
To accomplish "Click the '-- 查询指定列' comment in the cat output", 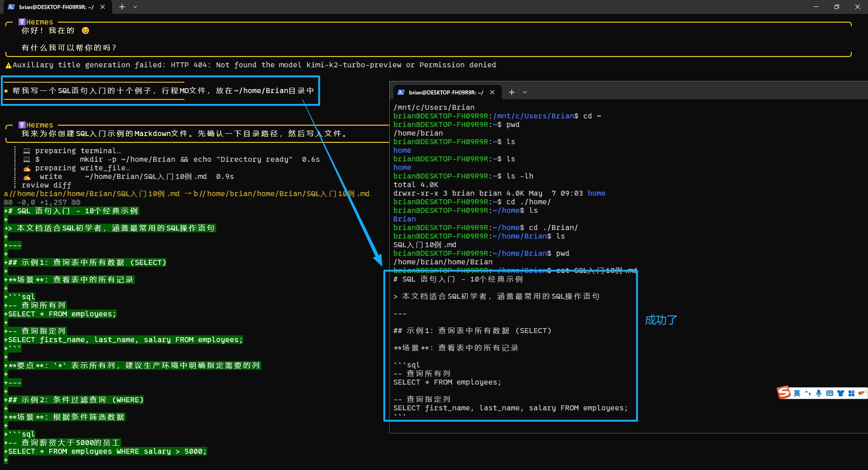I will pyautogui.click(x=422, y=399).
